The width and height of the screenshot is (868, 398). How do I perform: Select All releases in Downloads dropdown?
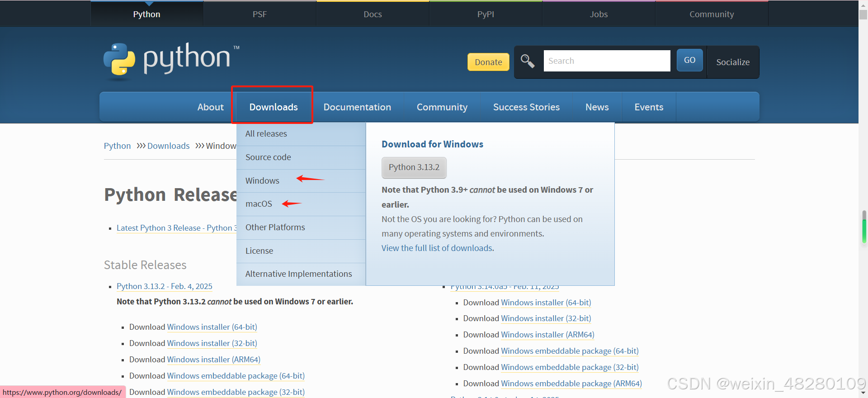301,134
